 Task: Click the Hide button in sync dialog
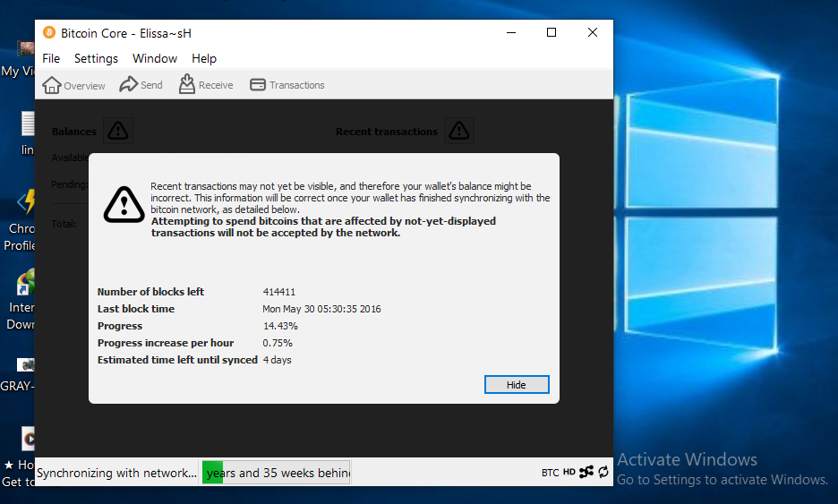coord(517,385)
